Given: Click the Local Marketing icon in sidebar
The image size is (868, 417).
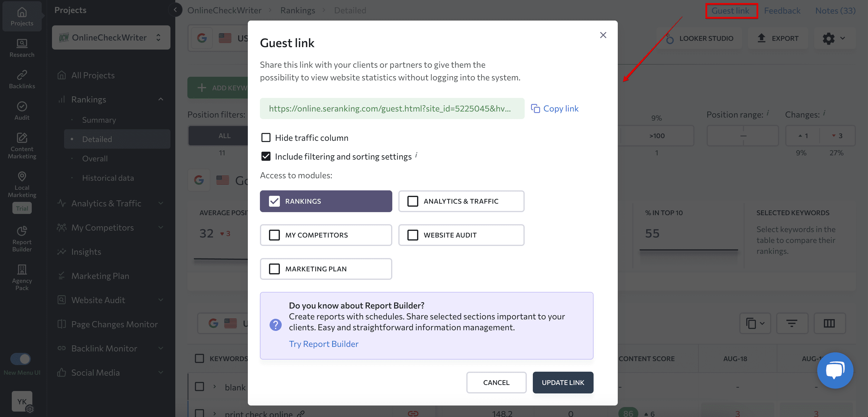Looking at the screenshot, I should [22, 176].
